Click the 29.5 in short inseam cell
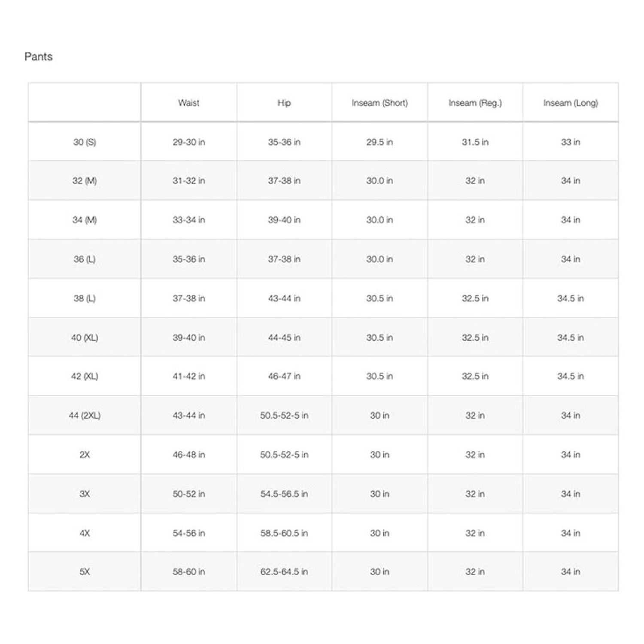This screenshot has height=644, width=644. pos(380,142)
